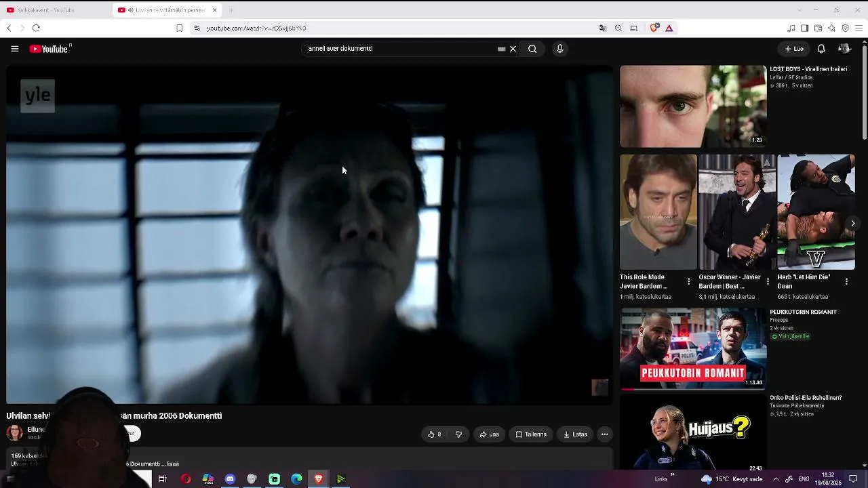
Task: Open the media control music-note icon
Action: pos(791,28)
